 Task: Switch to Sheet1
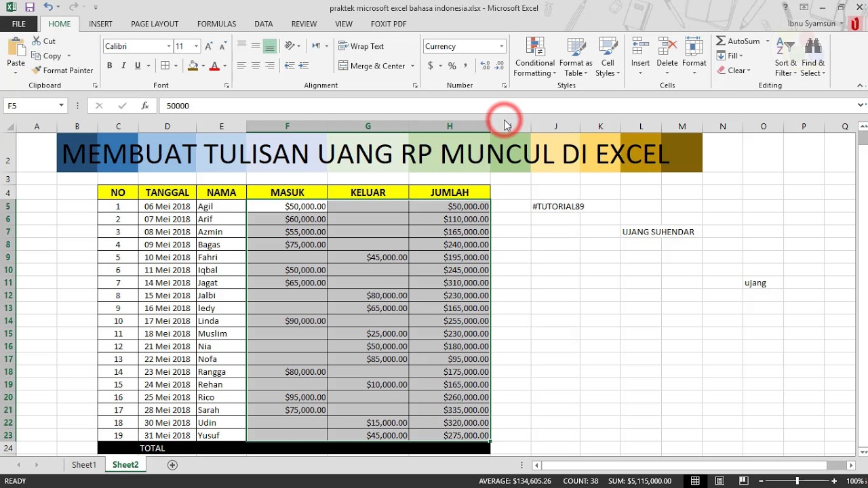pyautogui.click(x=83, y=464)
